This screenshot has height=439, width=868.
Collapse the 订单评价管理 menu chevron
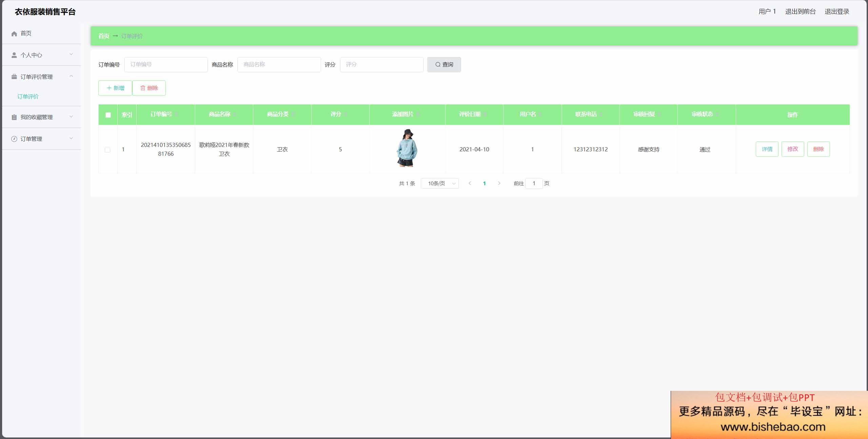click(71, 76)
